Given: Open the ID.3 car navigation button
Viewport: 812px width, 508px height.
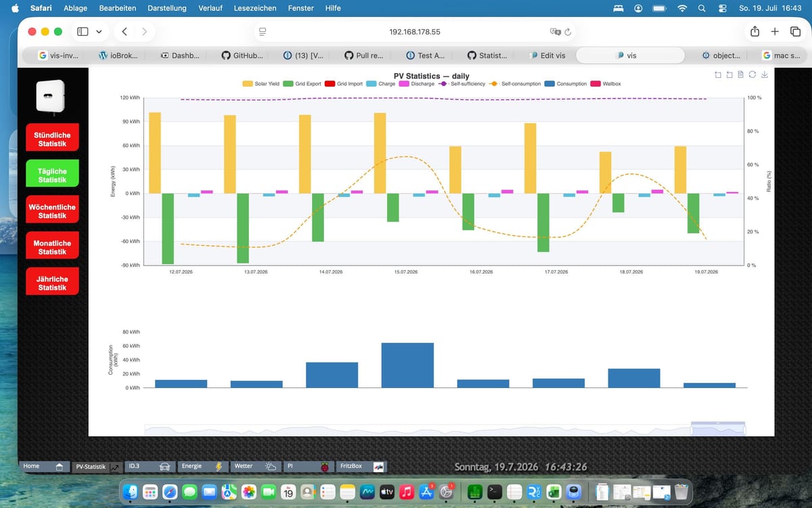Looking at the screenshot, I should [149, 466].
